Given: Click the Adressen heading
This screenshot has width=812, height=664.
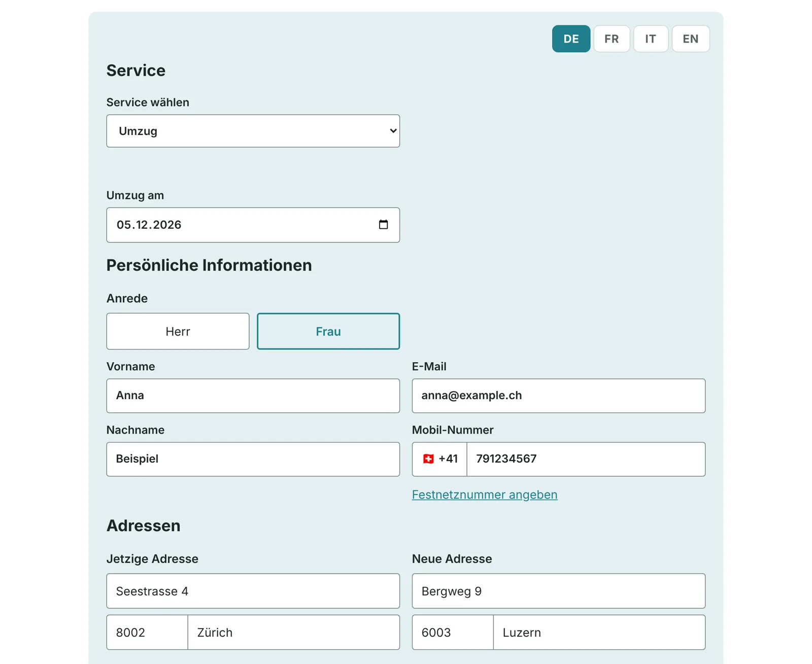Looking at the screenshot, I should (x=143, y=526).
